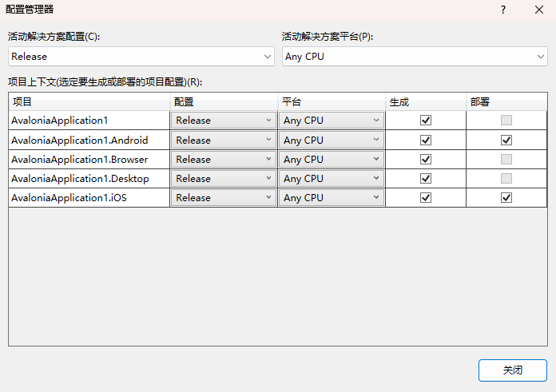
Task: Open the active solution platform dropdown
Action: 415,57
